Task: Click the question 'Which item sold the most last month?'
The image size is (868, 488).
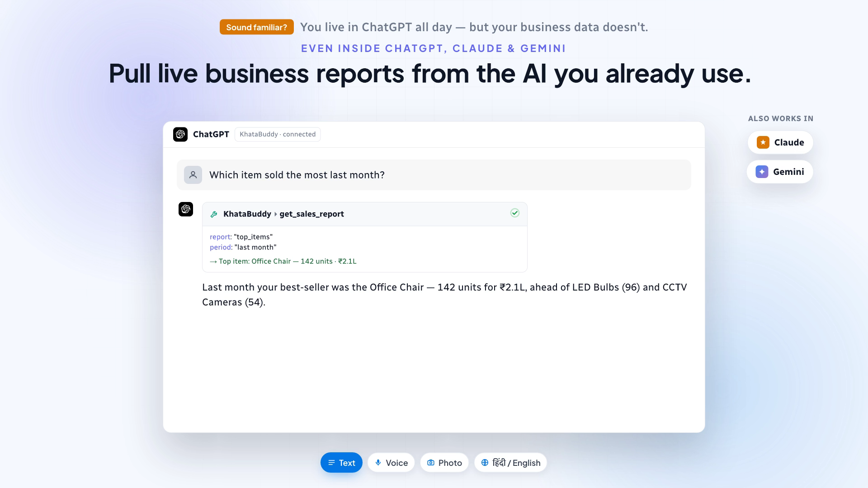Action: click(297, 175)
